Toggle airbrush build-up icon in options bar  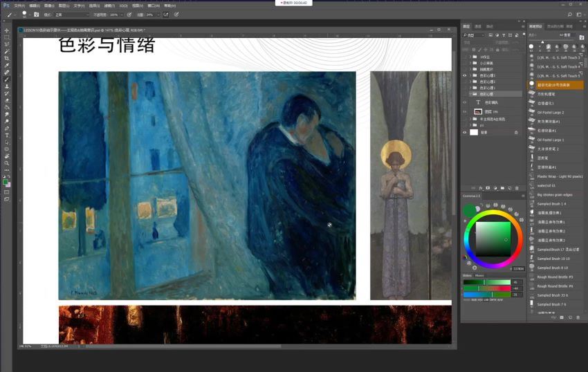(166, 15)
